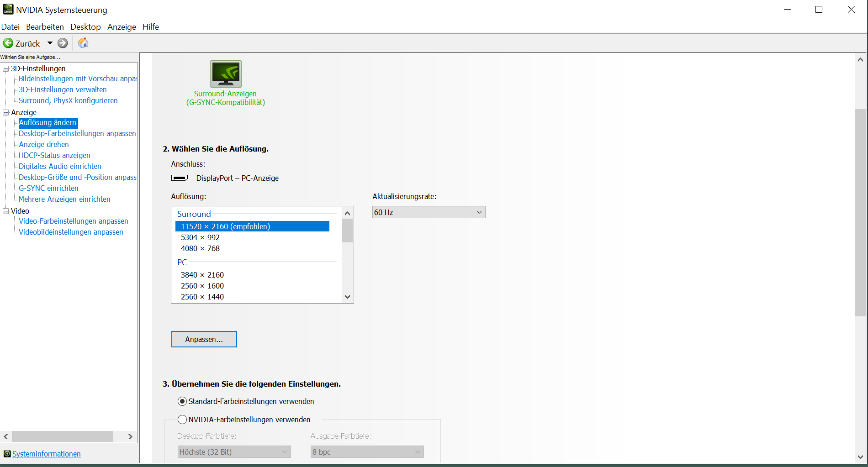The height and width of the screenshot is (467, 868).
Task: Collapse the 3D-Einstellungen tree node
Action: pos(6,68)
